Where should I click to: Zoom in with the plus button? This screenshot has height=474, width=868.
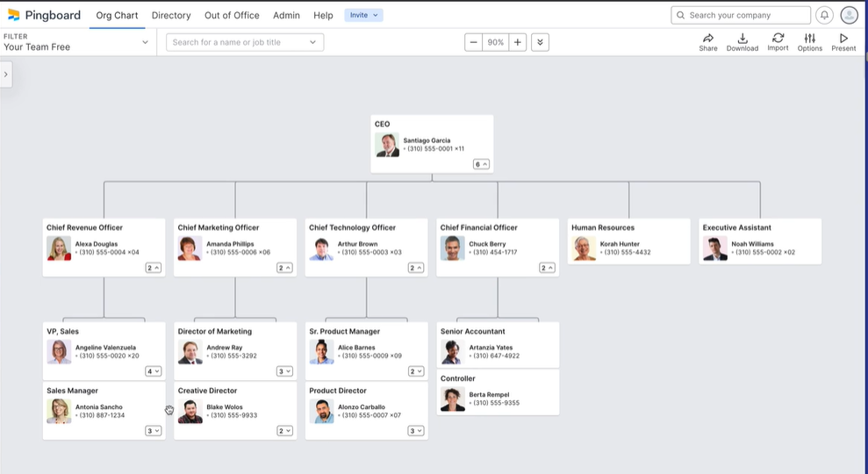pyautogui.click(x=518, y=42)
